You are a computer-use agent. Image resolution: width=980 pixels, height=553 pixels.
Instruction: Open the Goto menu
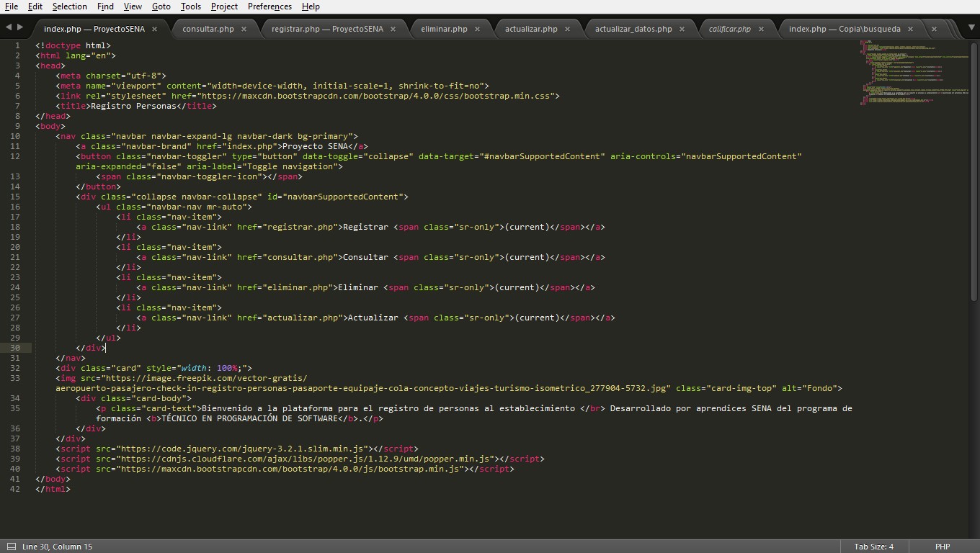[x=161, y=6]
